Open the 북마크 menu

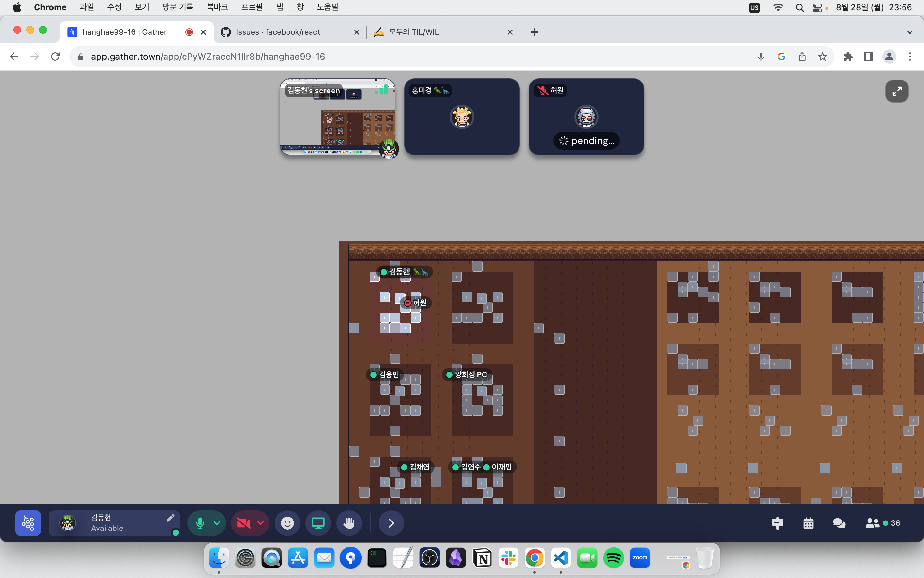click(217, 7)
